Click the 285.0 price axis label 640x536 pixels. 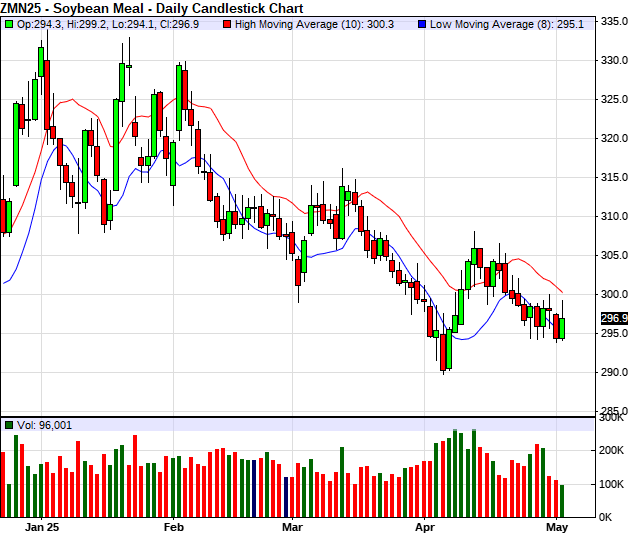click(x=614, y=411)
